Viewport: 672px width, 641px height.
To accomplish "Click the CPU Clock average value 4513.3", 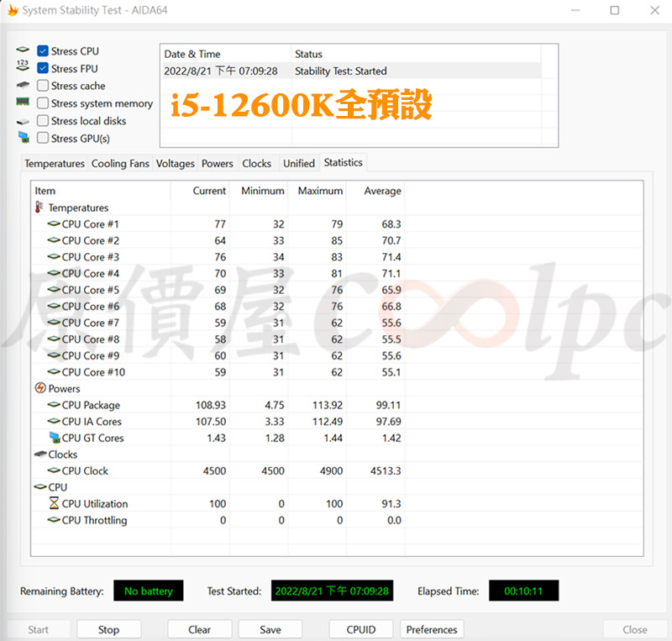I will point(386,470).
